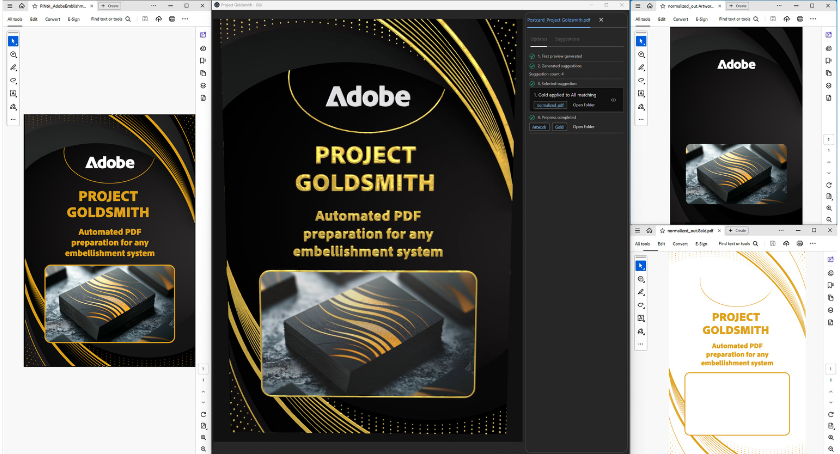
Task: Select the text box tool in the Print_AdobeEmbellishm window
Action: click(x=13, y=93)
